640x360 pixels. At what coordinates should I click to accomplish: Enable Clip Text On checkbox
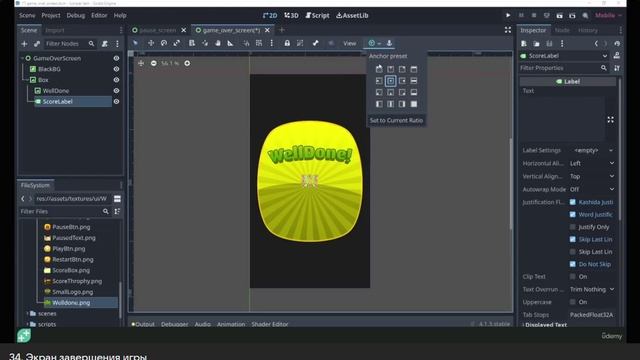573,277
